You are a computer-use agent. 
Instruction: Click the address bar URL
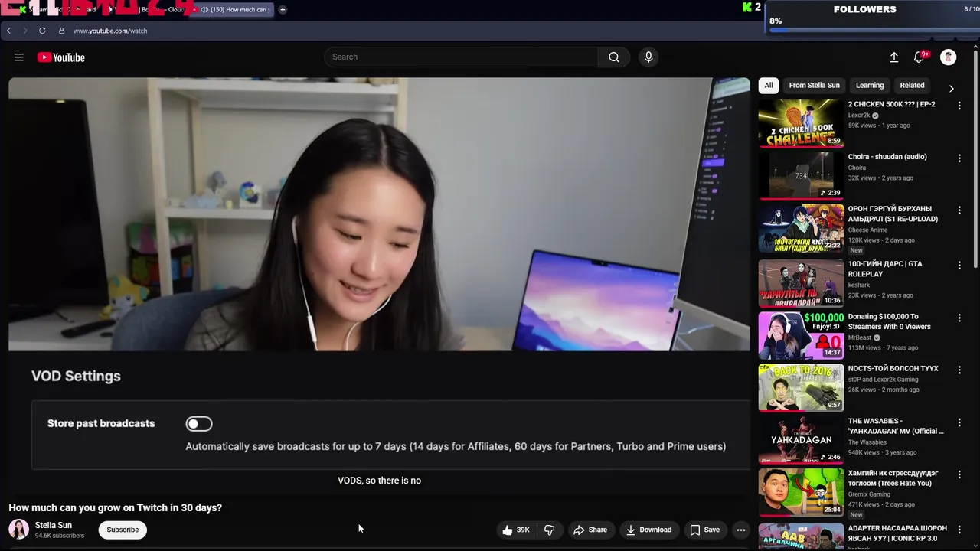coord(110,31)
